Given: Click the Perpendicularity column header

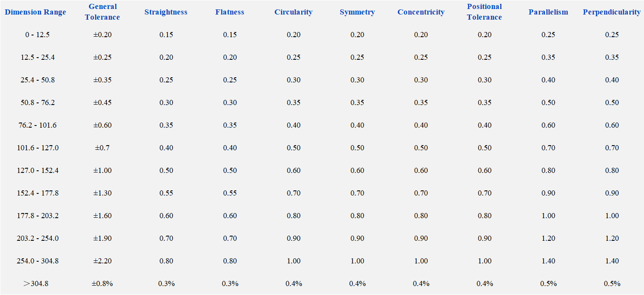Looking at the screenshot, I should click(612, 12).
